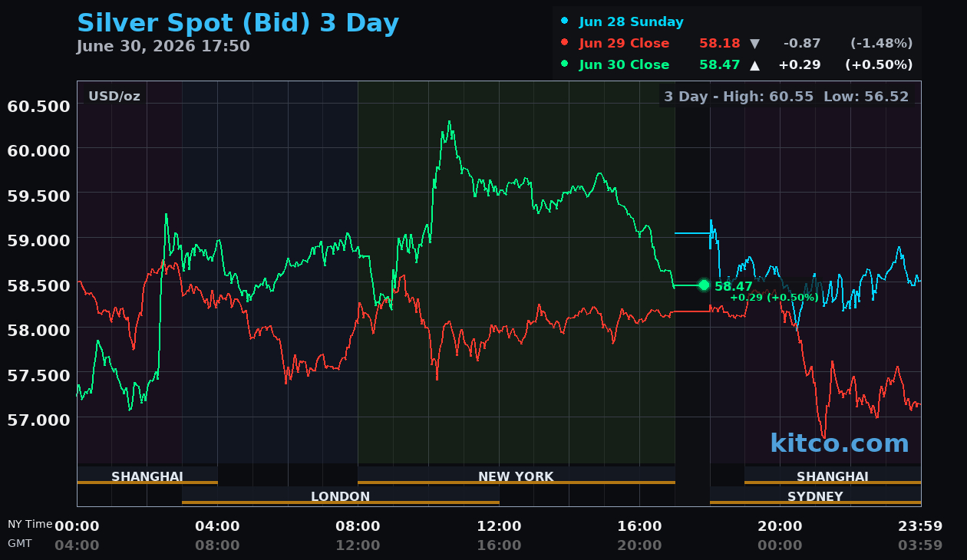Click the 60.000 price axis label

click(x=38, y=150)
